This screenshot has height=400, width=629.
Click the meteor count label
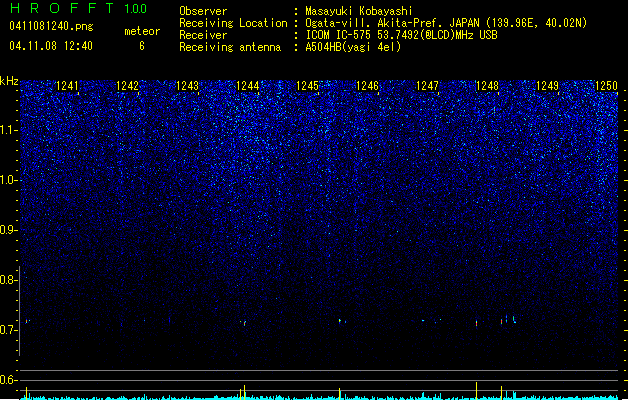[x=142, y=31]
